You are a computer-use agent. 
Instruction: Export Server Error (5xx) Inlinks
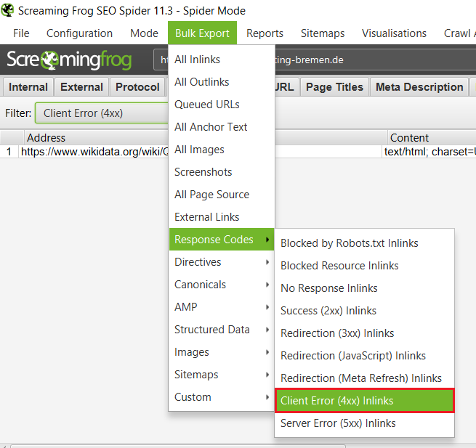pos(364,423)
